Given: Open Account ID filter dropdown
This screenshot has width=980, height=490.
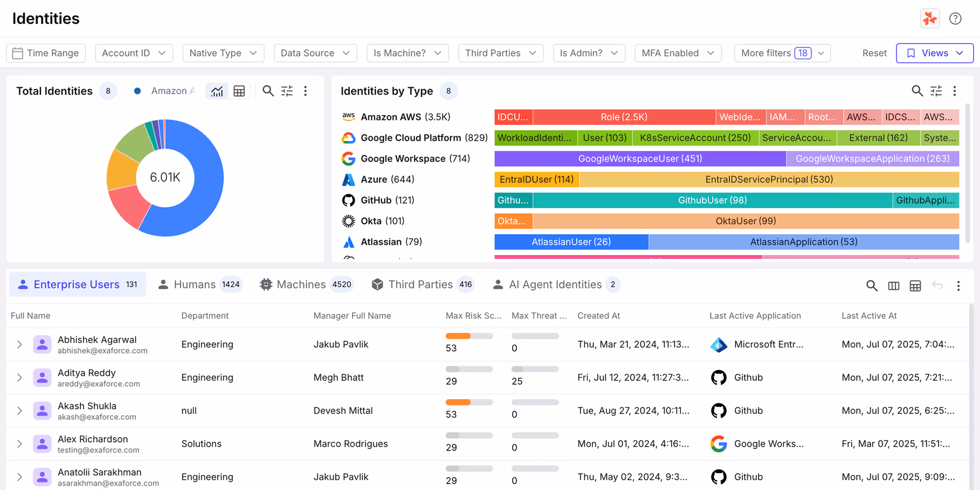Looking at the screenshot, I should 134,53.
